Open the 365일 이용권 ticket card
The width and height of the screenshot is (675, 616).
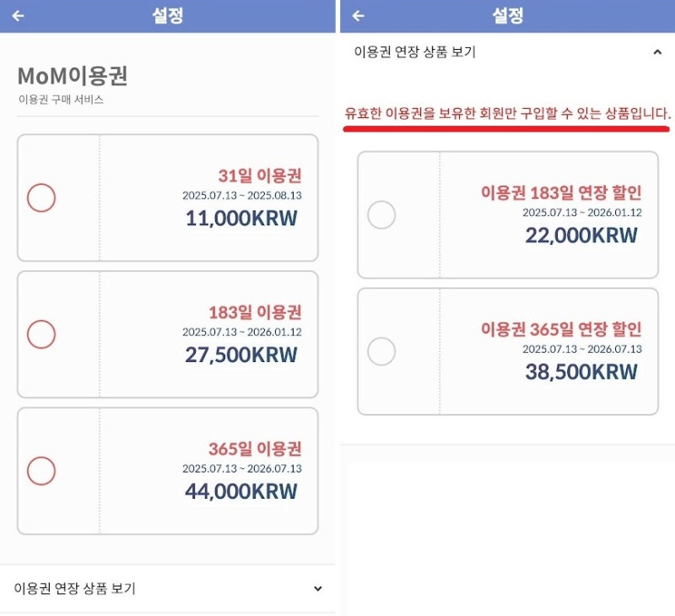(169, 471)
